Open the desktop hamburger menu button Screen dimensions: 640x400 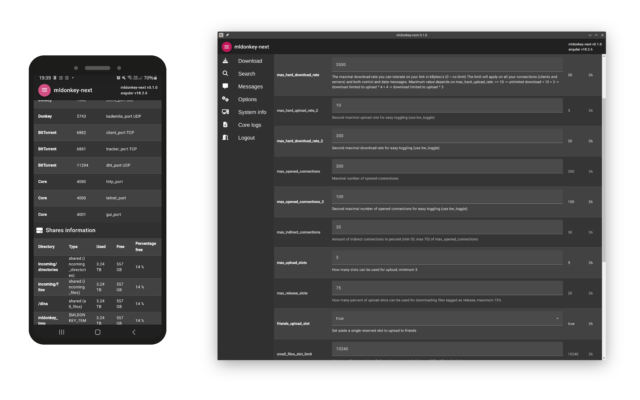point(226,47)
